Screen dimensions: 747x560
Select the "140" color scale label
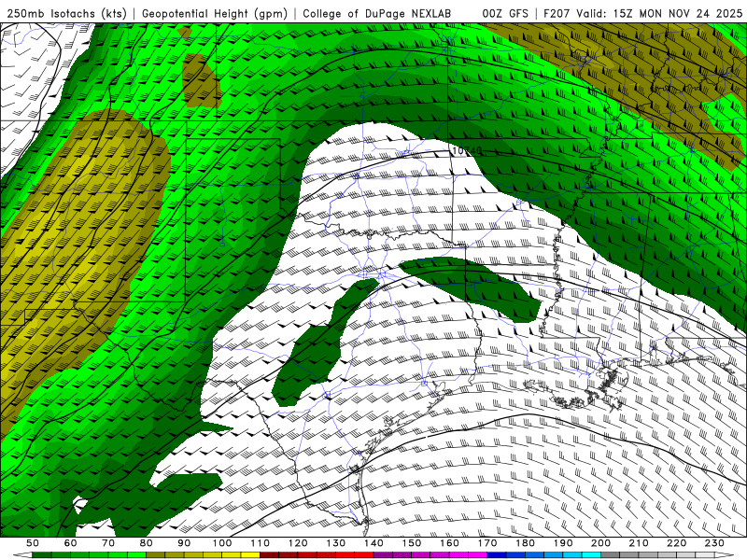pos(373,543)
